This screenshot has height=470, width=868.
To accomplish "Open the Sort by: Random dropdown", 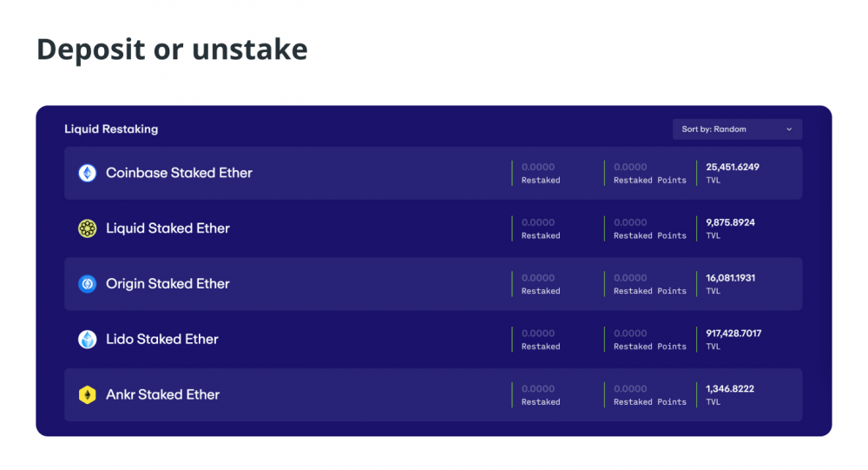I will [737, 129].
